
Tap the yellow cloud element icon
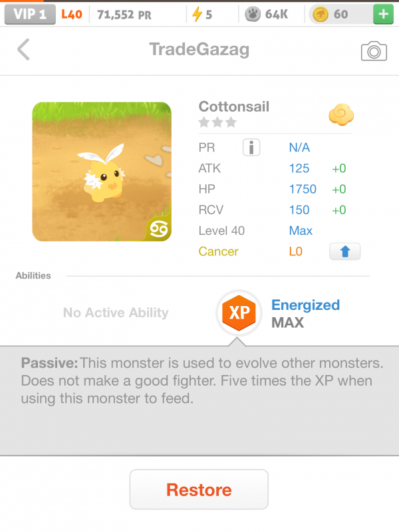(340, 116)
